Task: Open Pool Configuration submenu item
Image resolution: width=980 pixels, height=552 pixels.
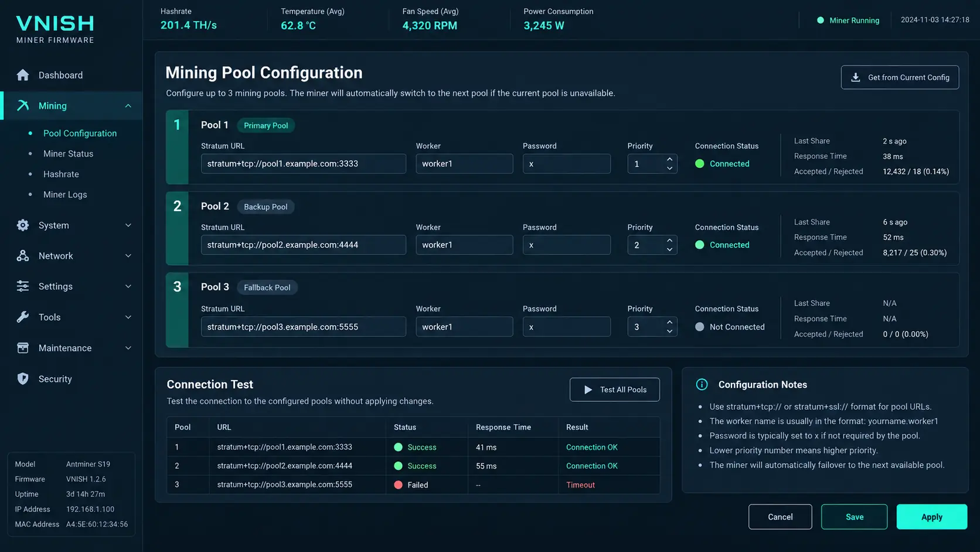Action: pyautogui.click(x=80, y=133)
